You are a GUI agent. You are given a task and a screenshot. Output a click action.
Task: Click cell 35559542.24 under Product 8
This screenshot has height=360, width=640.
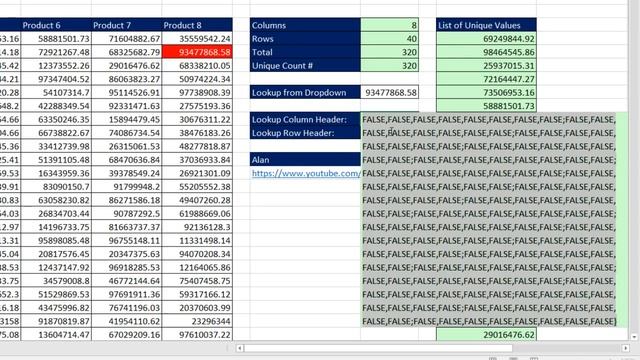(x=197, y=38)
